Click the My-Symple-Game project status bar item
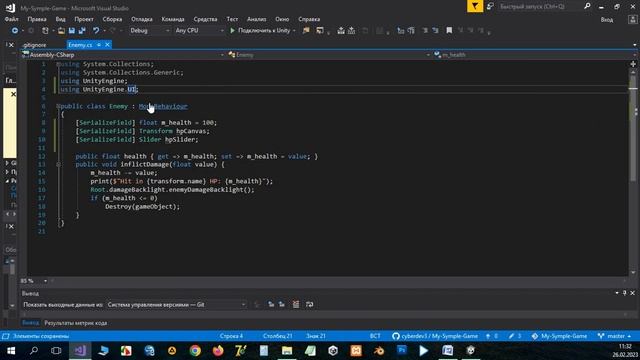Viewport: 640px width, 360px height. tap(559, 336)
